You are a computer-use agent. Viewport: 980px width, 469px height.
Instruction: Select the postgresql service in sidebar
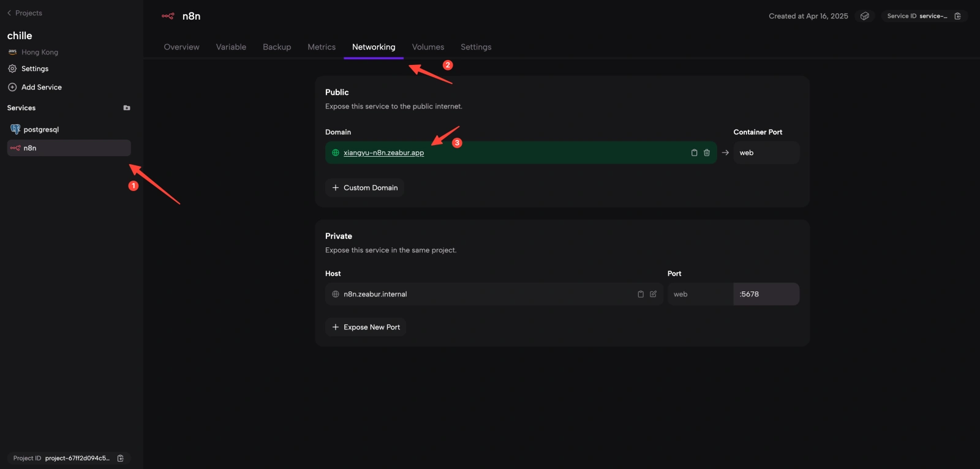coord(41,130)
